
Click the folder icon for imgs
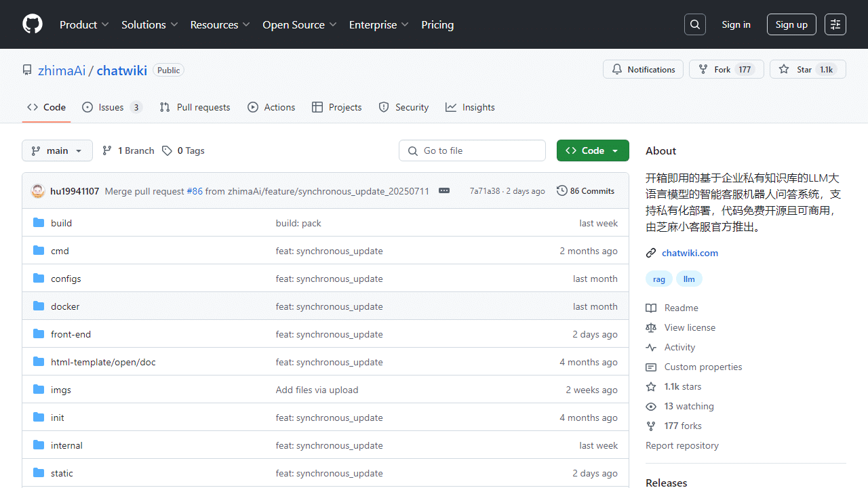(x=39, y=390)
